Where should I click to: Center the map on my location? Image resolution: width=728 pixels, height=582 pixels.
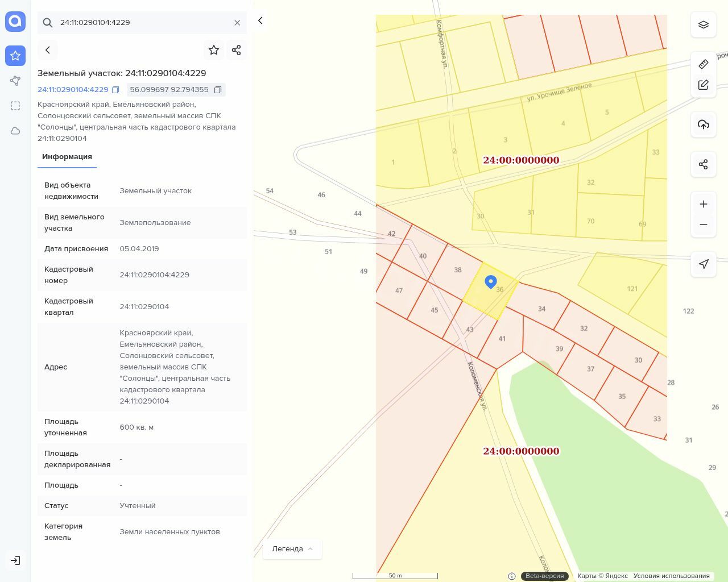[703, 264]
